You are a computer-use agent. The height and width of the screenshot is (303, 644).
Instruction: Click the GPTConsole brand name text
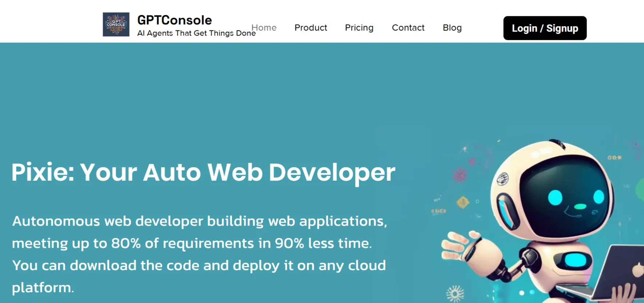click(175, 20)
